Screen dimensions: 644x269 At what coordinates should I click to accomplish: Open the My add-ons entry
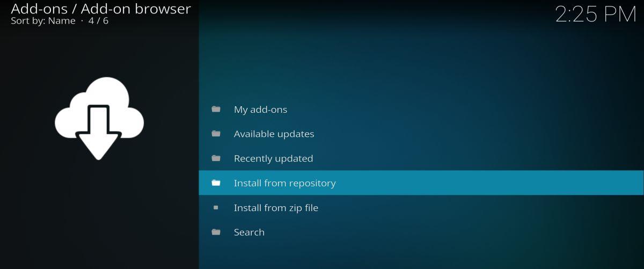tap(260, 110)
